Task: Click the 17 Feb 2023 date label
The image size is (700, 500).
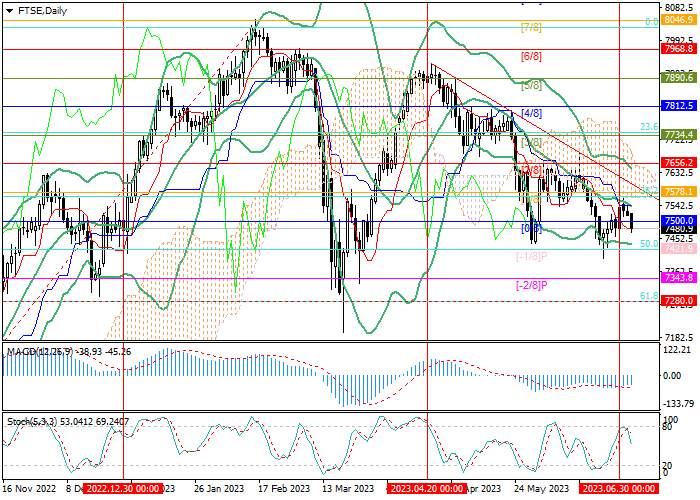Action: (285, 488)
